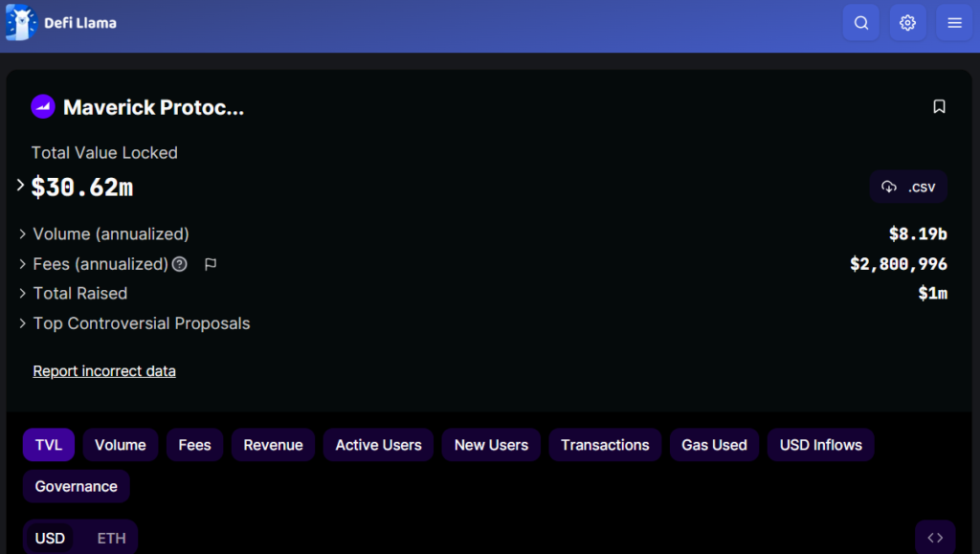This screenshot has width=980, height=554.
Task: Expand the Volume (annualized) row
Action: [x=23, y=234]
